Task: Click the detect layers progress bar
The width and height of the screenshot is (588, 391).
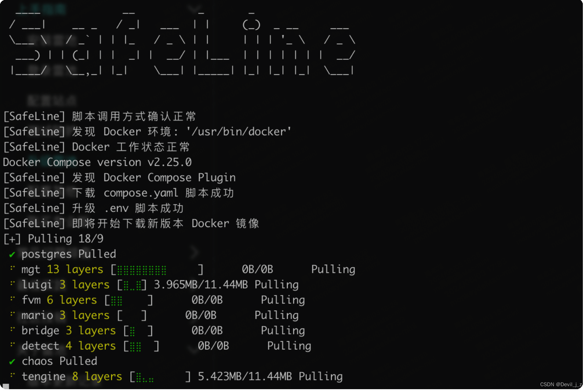Action: pos(141,347)
